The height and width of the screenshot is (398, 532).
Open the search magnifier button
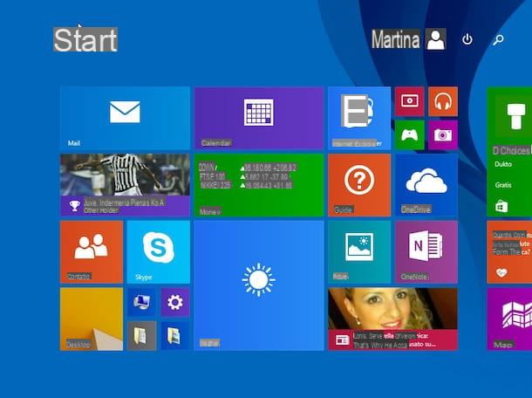click(x=498, y=40)
